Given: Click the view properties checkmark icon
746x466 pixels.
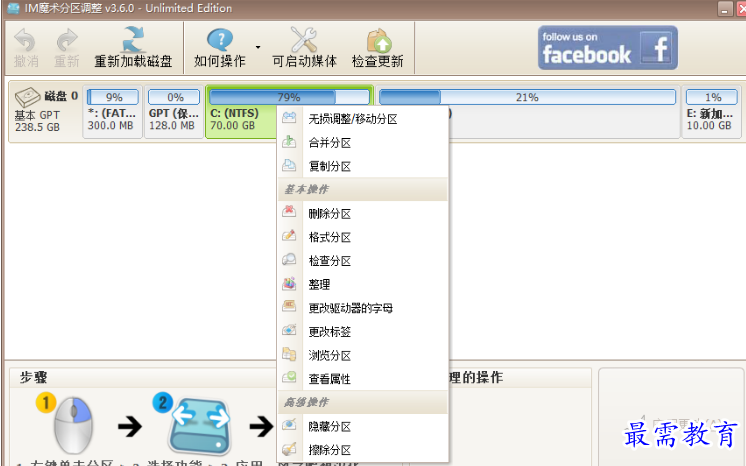Looking at the screenshot, I should click(289, 377).
